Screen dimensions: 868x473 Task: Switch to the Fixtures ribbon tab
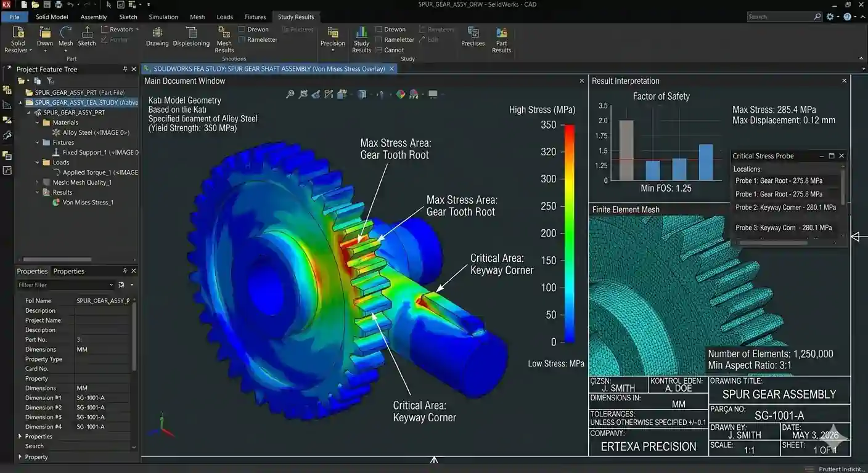coord(255,17)
